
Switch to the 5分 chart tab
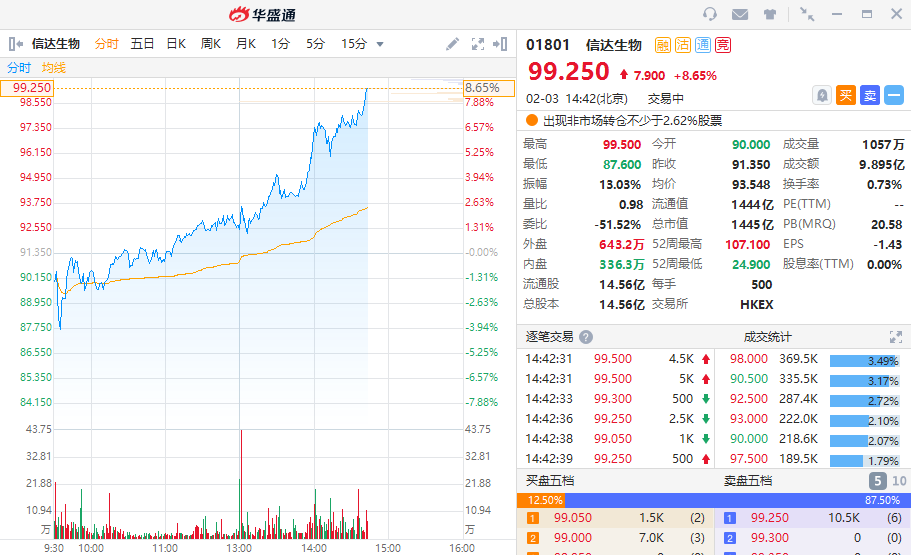pyautogui.click(x=315, y=44)
